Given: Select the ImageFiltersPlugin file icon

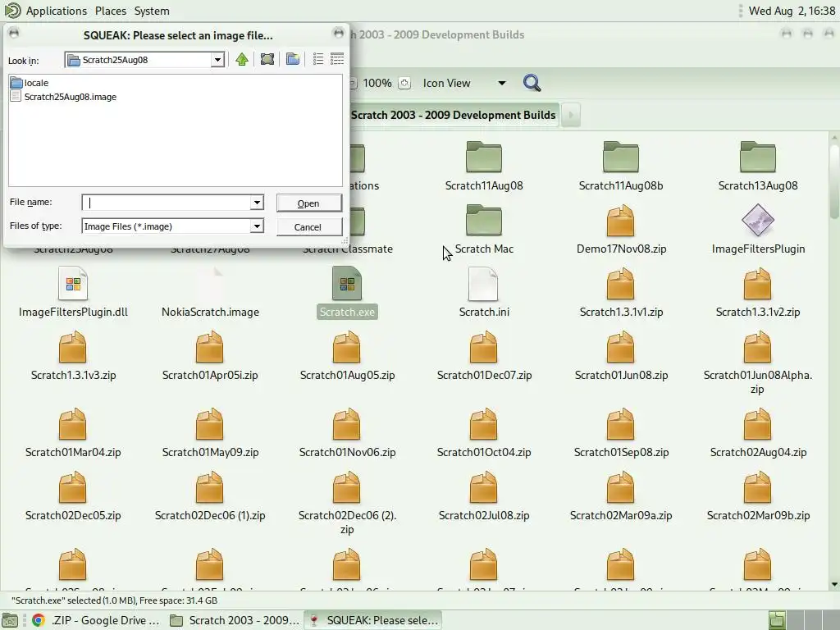Looking at the screenshot, I should [x=757, y=221].
